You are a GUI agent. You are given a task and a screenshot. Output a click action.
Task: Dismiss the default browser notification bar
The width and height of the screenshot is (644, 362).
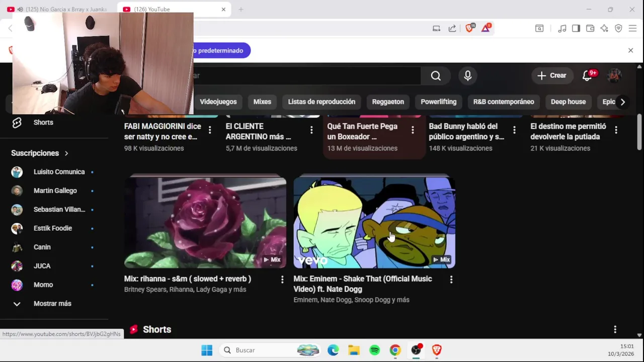click(x=630, y=50)
